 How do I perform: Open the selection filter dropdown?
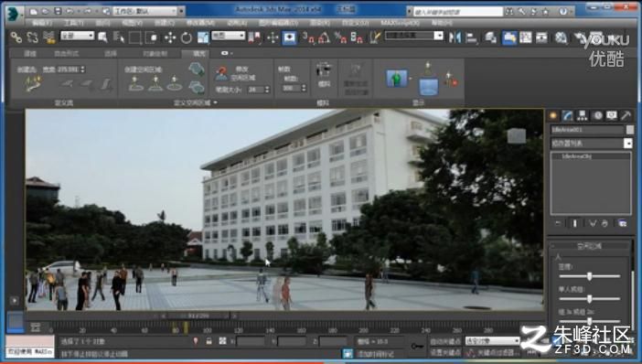[x=78, y=36]
